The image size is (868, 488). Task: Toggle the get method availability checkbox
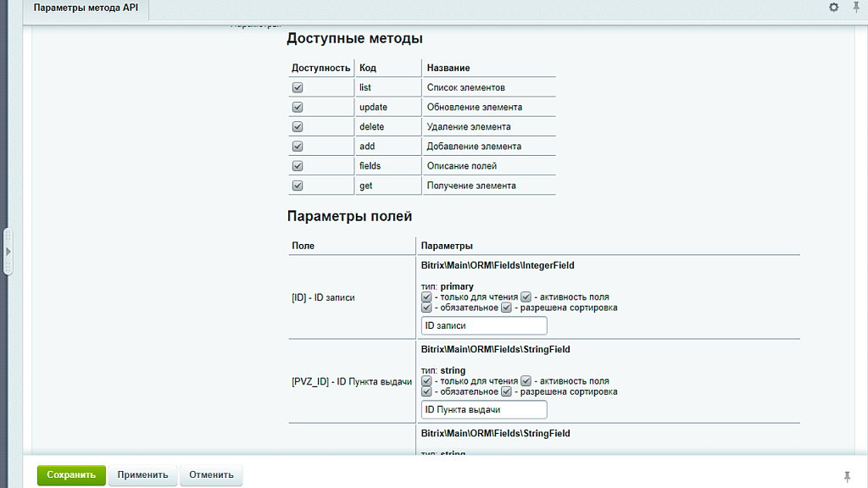coord(297,185)
